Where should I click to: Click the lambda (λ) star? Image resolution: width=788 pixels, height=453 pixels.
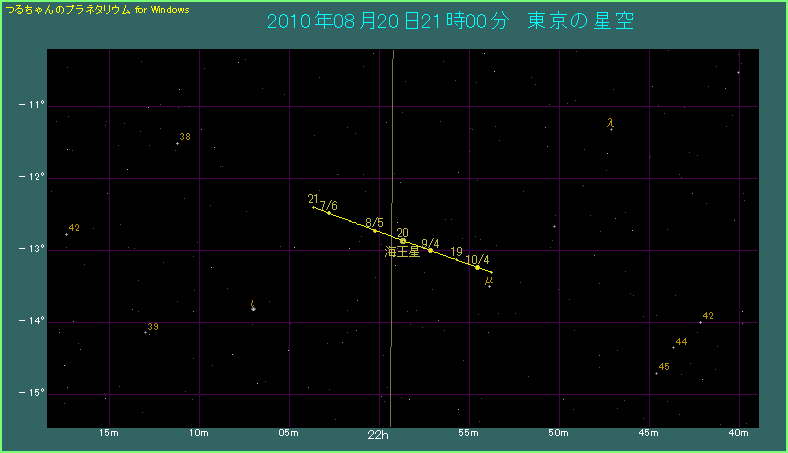(611, 129)
